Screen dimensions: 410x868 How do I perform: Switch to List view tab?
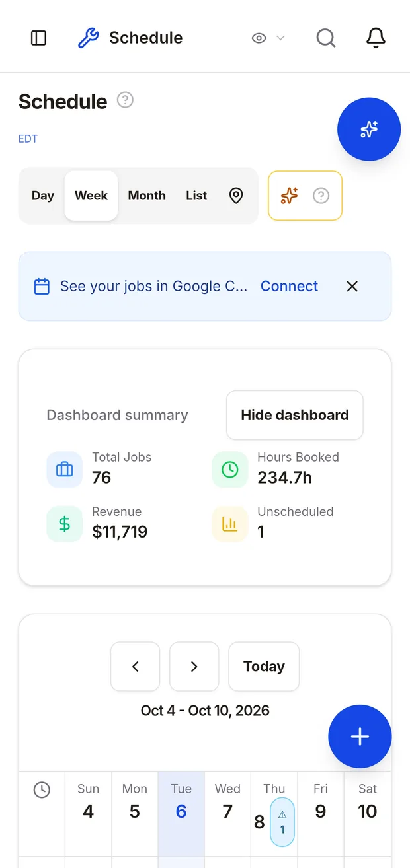(x=196, y=196)
